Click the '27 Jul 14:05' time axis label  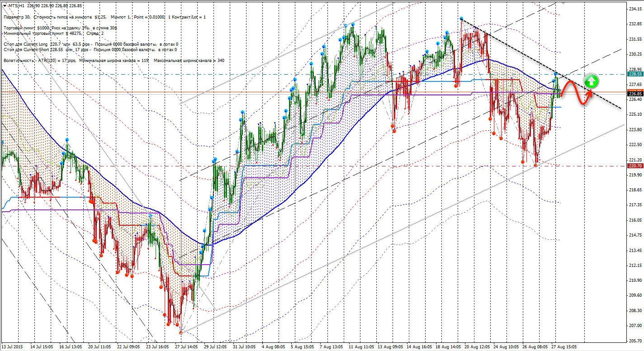tap(187, 346)
